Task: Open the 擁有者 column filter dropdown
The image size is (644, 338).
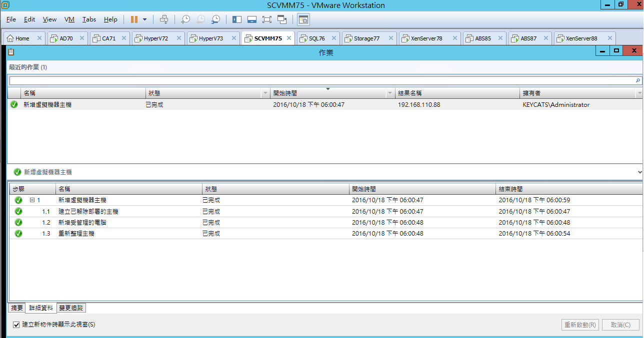Action: [639, 93]
